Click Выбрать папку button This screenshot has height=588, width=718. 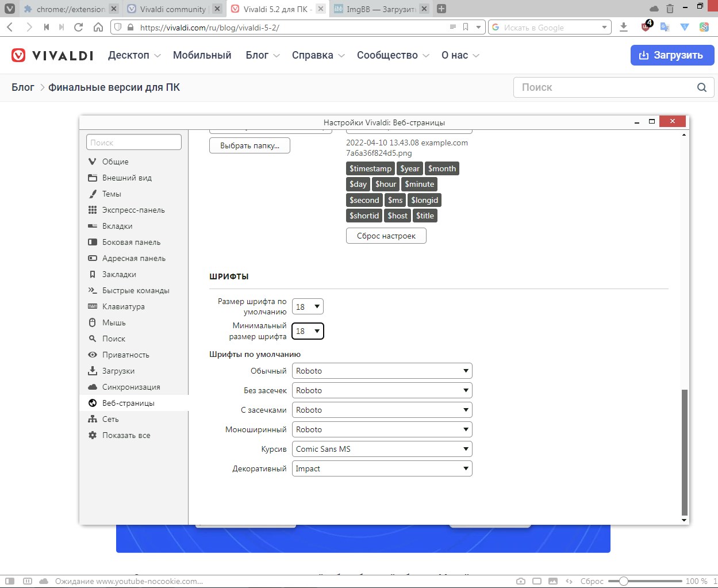click(x=249, y=145)
